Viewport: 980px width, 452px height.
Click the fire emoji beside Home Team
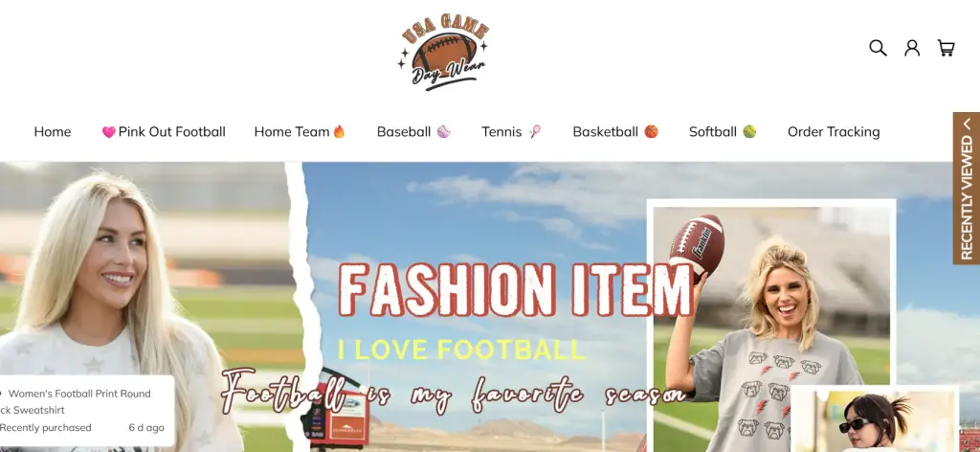[339, 131]
